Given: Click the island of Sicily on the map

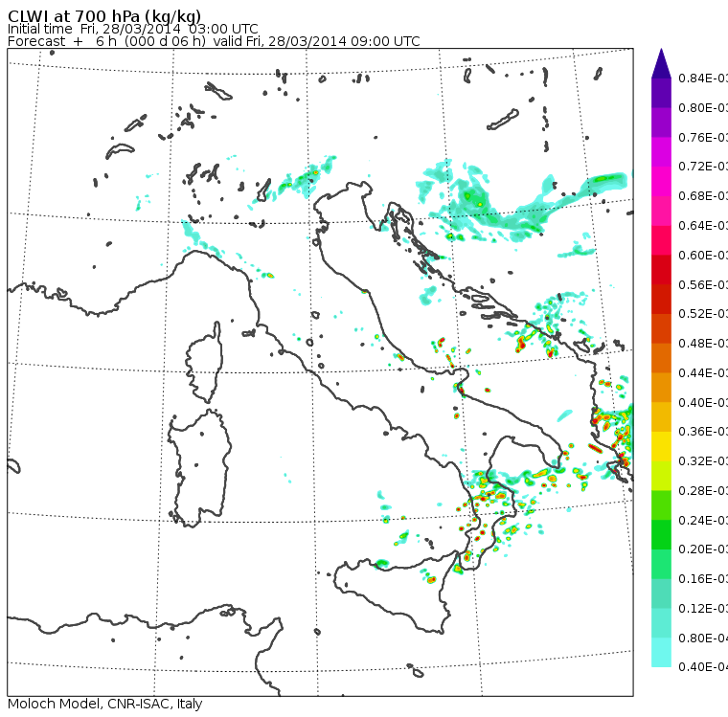Looking at the screenshot, I should coord(395,592).
